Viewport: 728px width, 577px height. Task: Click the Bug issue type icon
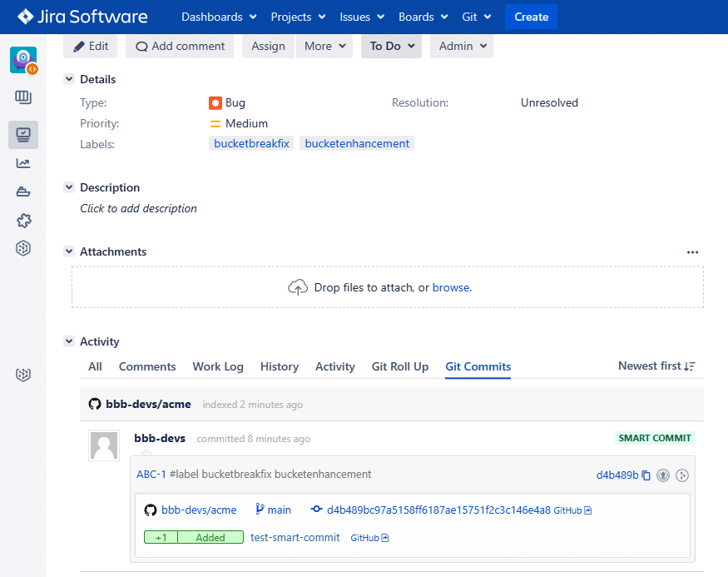pos(215,102)
